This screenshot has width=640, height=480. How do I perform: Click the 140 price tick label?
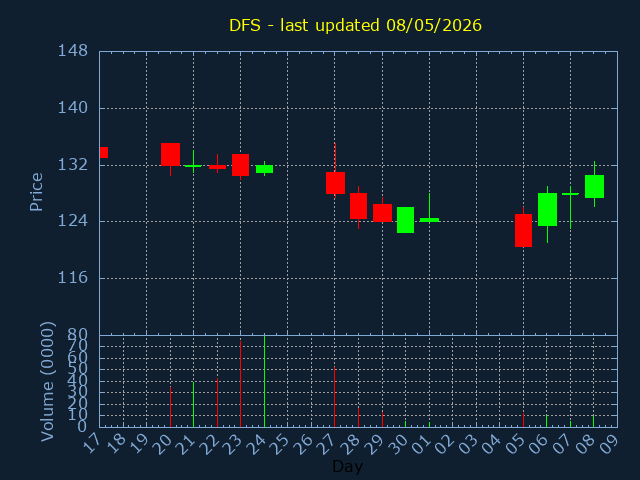[73, 108]
